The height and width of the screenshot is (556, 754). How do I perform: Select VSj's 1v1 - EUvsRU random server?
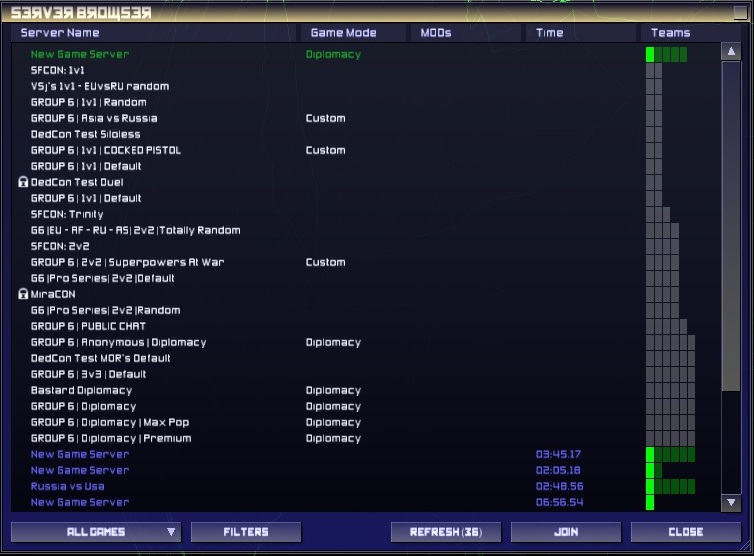[x=100, y=86]
